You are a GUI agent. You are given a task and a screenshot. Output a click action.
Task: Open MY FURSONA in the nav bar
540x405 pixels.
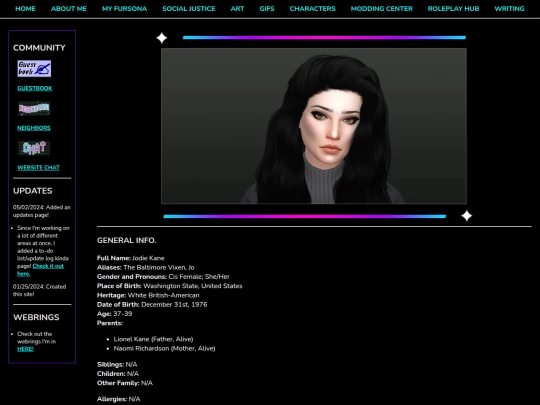point(124,9)
